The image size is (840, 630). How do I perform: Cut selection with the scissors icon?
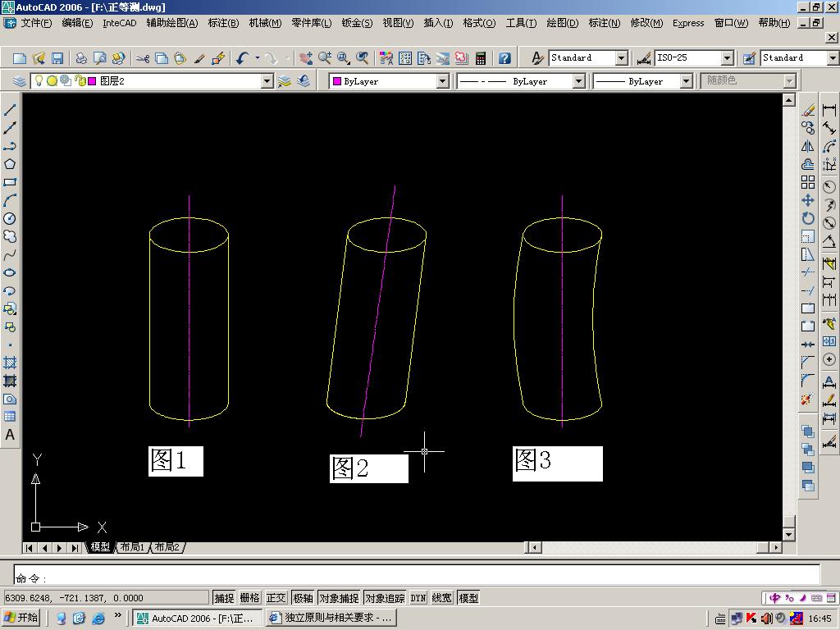[143, 58]
